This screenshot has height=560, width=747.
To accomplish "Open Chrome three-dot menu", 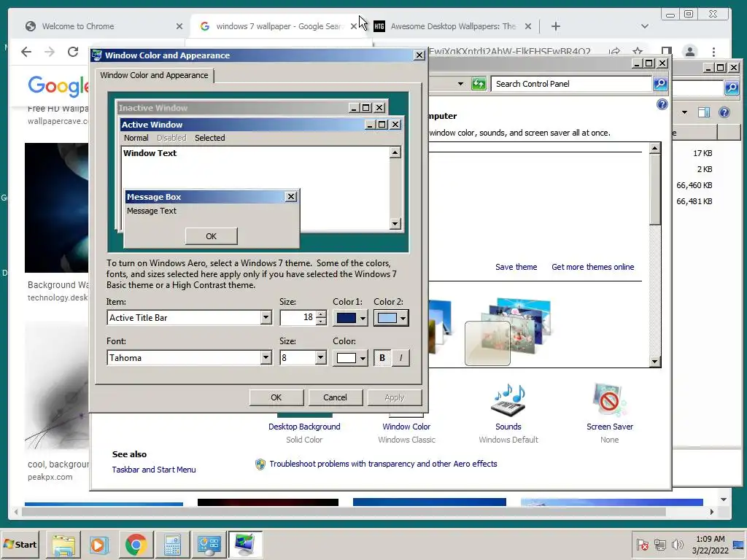I will pos(713,52).
